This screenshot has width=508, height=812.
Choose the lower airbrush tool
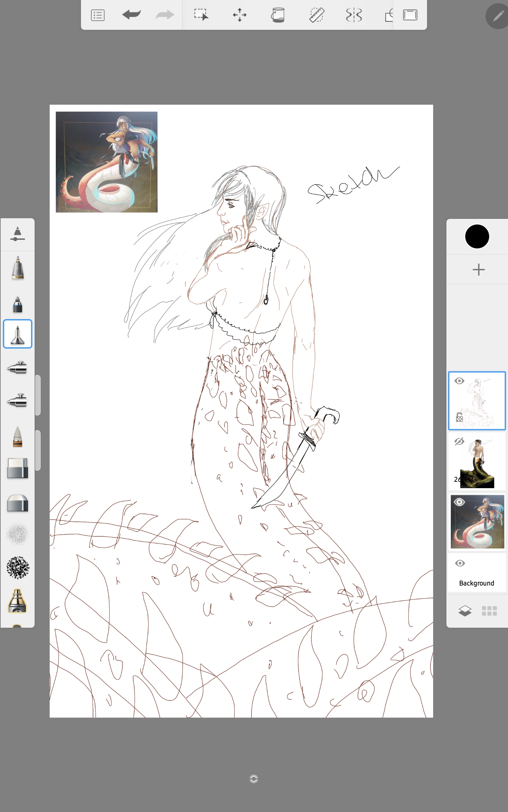tap(17, 400)
